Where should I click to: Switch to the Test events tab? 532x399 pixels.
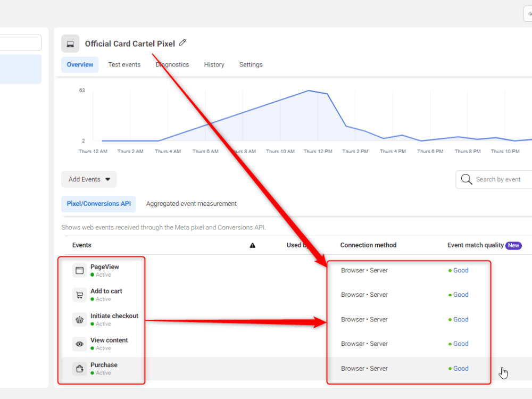[x=124, y=64]
